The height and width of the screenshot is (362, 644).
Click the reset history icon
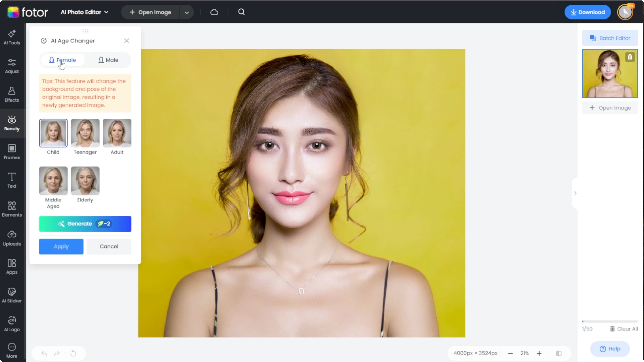click(73, 353)
